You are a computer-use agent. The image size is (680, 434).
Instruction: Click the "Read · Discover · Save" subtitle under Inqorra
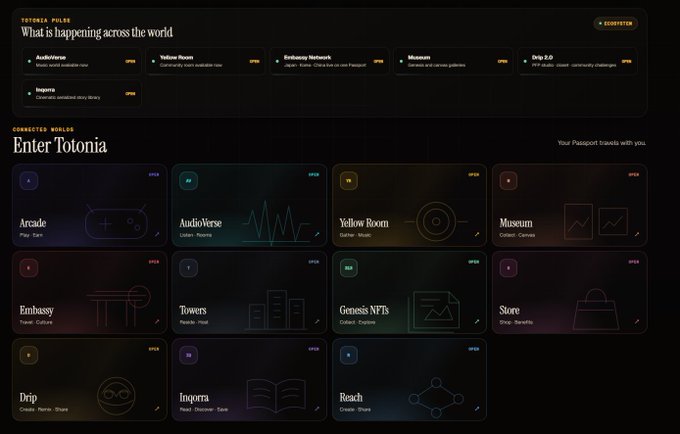tap(204, 409)
